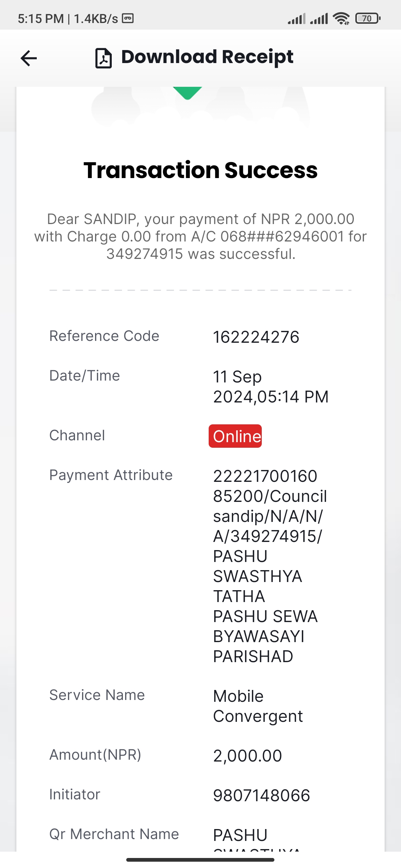The width and height of the screenshot is (401, 868).
Task: Tap the battery indicator showing 70
Action: (x=368, y=18)
